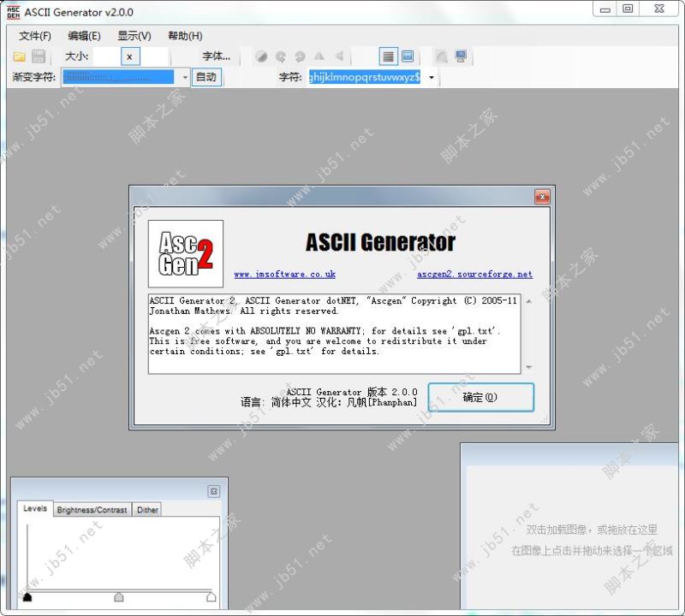Open the 字体... font dialog

217,56
